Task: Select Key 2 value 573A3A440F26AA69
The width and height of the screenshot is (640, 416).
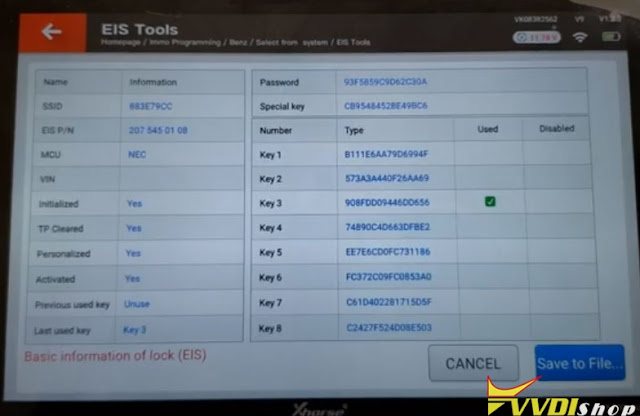Action: 387,178
